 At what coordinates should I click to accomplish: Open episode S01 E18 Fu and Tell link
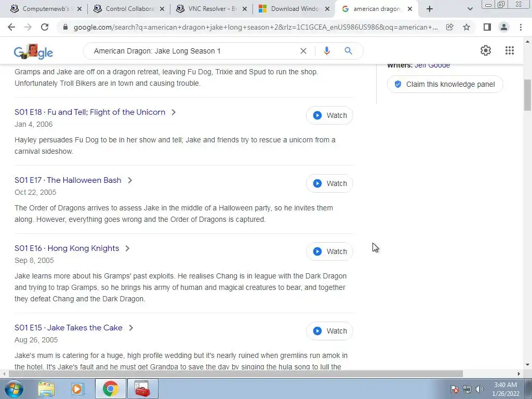point(90,112)
